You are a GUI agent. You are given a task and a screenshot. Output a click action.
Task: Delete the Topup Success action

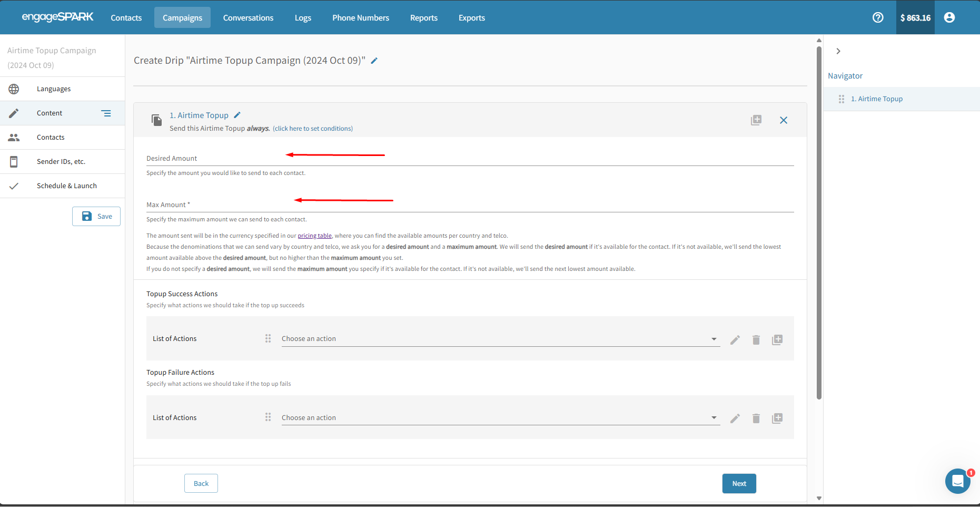(x=756, y=340)
